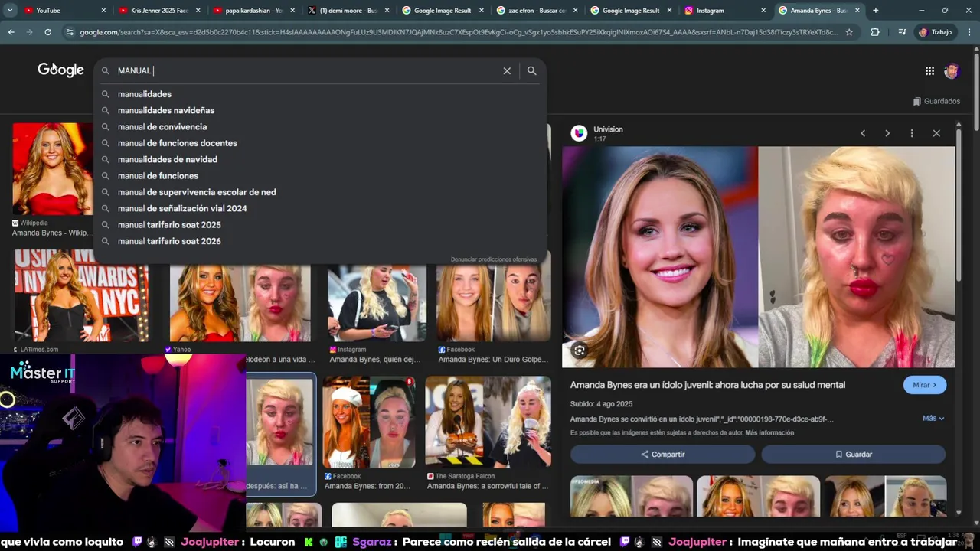Close the image preview panel
This screenshot has width=980, height=551.
[936, 133]
